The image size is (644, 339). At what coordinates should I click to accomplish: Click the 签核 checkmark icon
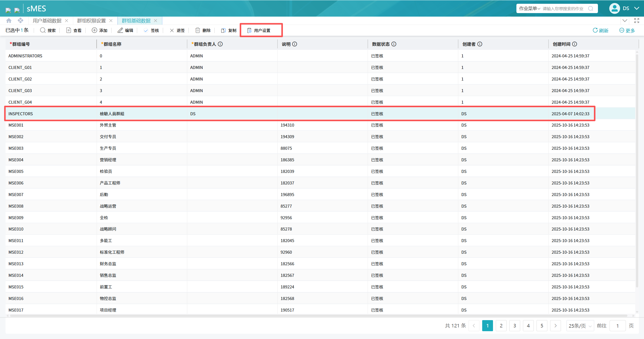146,30
